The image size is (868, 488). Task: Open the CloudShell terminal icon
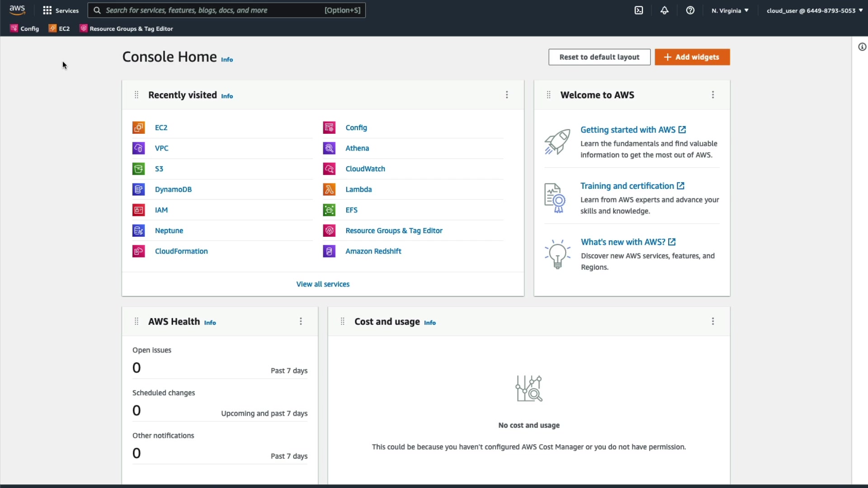[638, 10]
